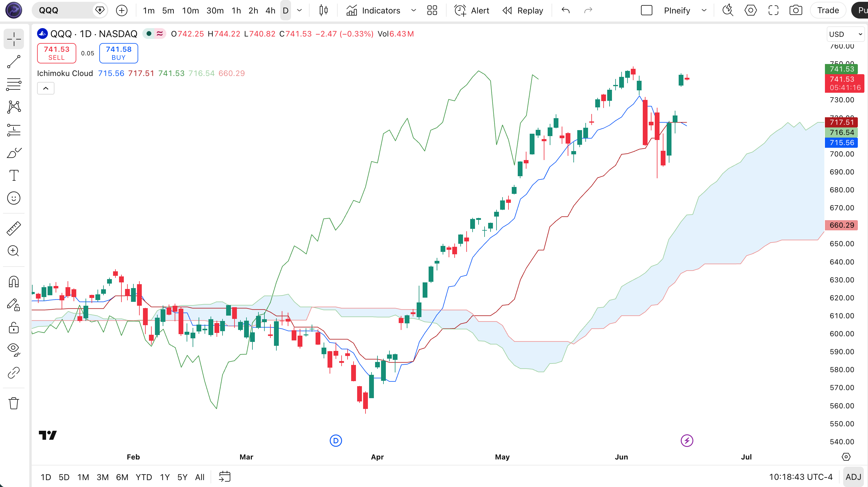
Task: Open the quick search lightning icon
Action: pyautogui.click(x=728, y=10)
